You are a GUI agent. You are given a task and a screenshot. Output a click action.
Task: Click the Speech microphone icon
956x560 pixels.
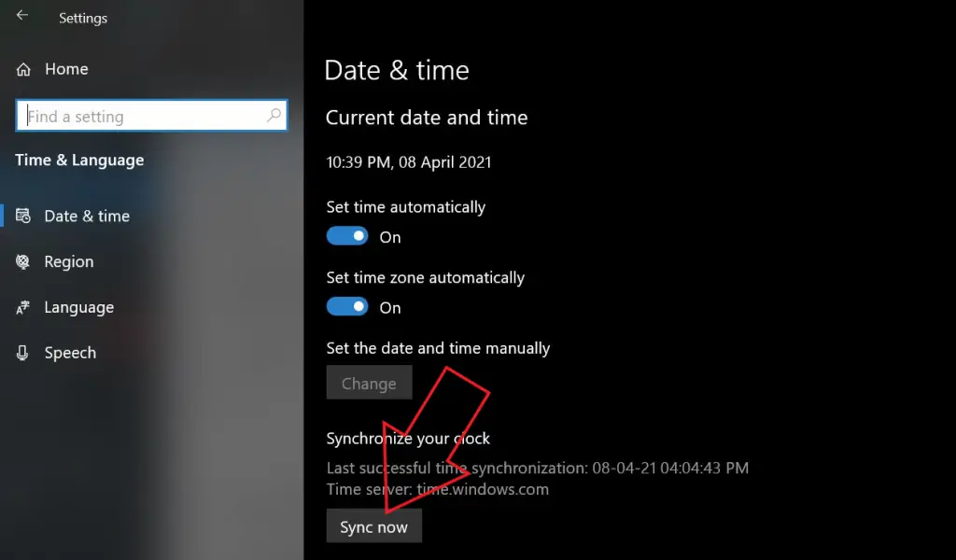click(x=23, y=352)
